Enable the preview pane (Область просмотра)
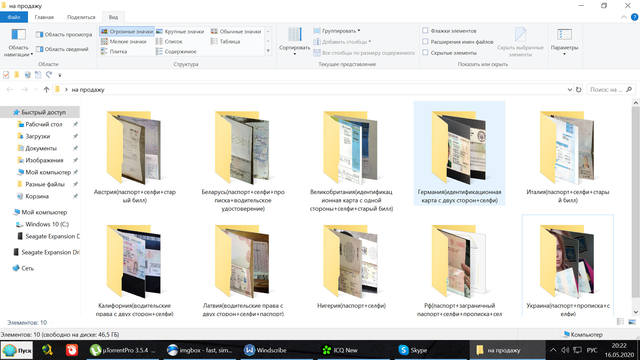The image size is (640, 360). 64,35
